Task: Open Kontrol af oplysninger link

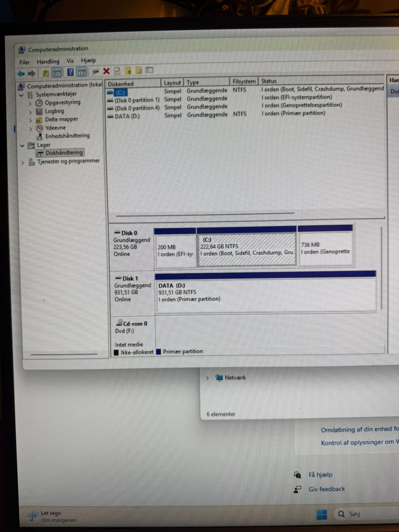Action: point(360,442)
